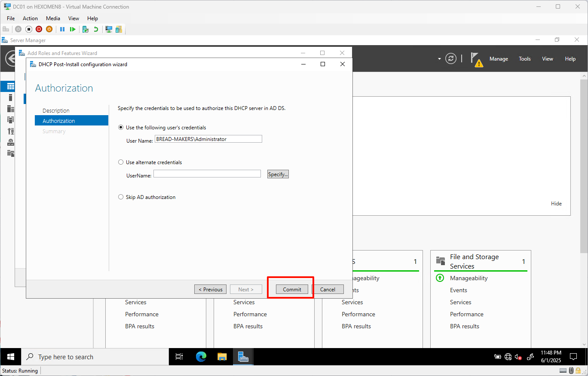The image size is (588, 376).
Task: Open File Explorer from the taskbar
Action: [x=222, y=357]
